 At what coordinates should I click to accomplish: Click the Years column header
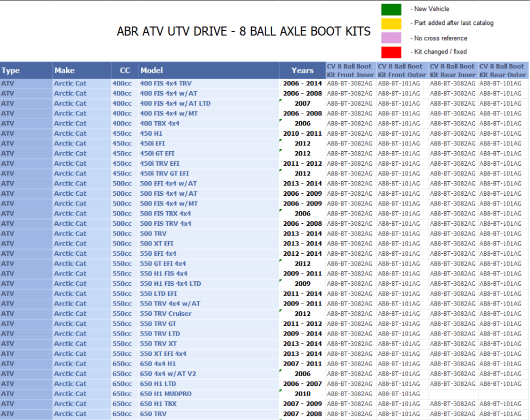302,70
